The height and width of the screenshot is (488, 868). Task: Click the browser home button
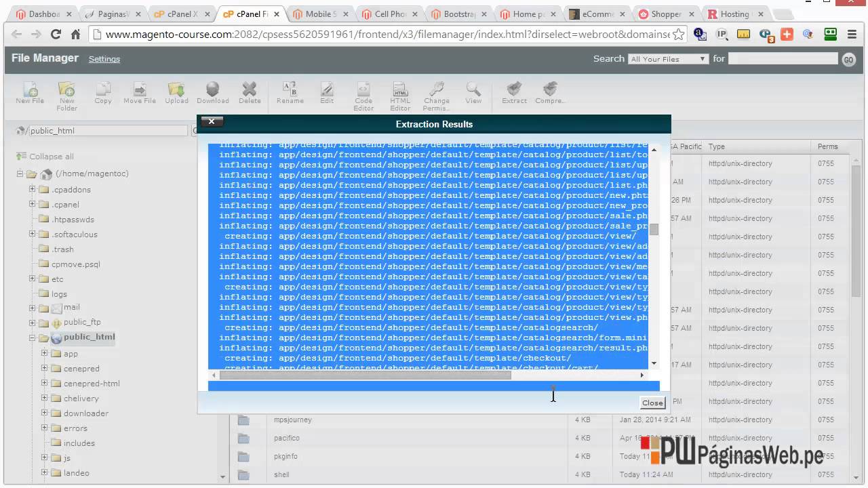(76, 35)
